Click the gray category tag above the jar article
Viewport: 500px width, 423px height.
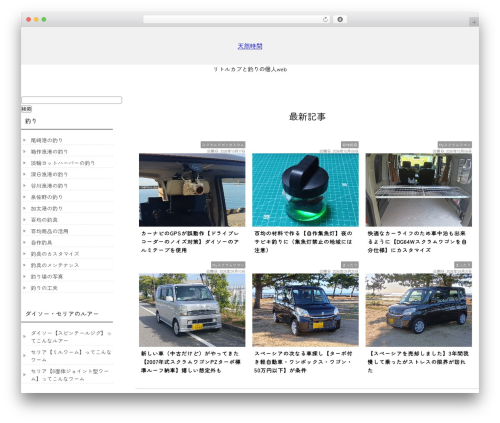click(x=350, y=145)
